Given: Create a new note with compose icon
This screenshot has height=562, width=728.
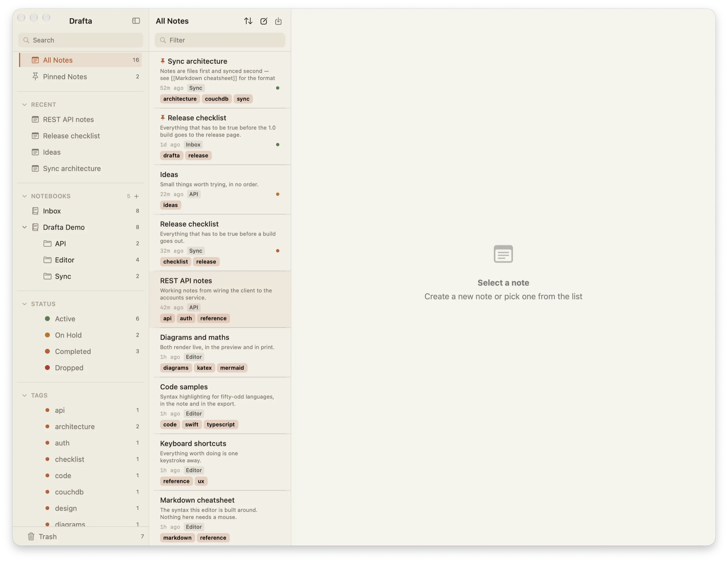Looking at the screenshot, I should coord(264,21).
